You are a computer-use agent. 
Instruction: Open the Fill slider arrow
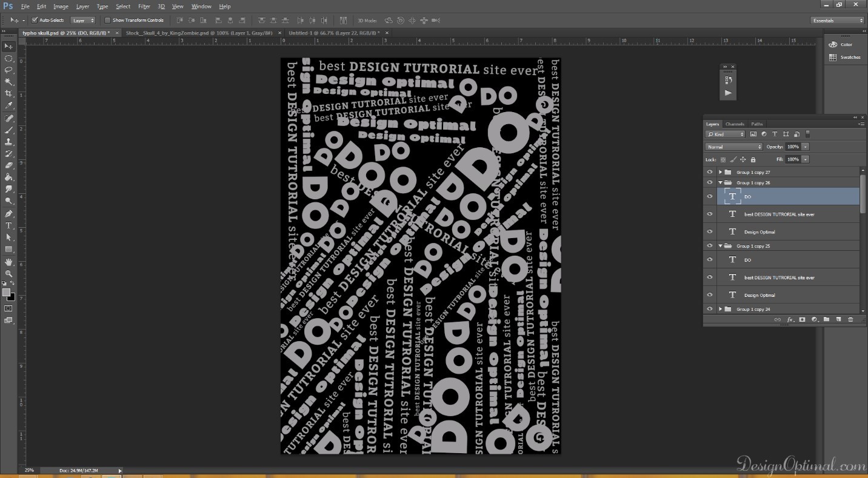point(805,159)
